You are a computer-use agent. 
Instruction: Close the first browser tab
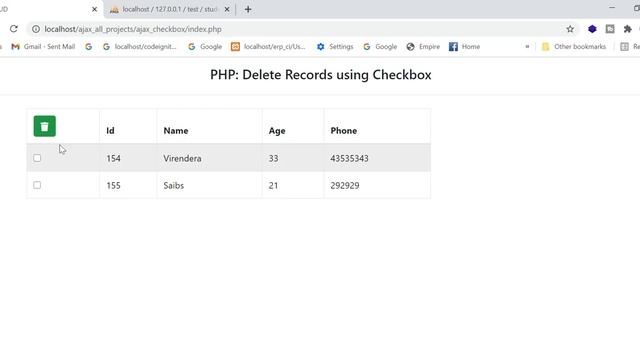click(x=95, y=9)
